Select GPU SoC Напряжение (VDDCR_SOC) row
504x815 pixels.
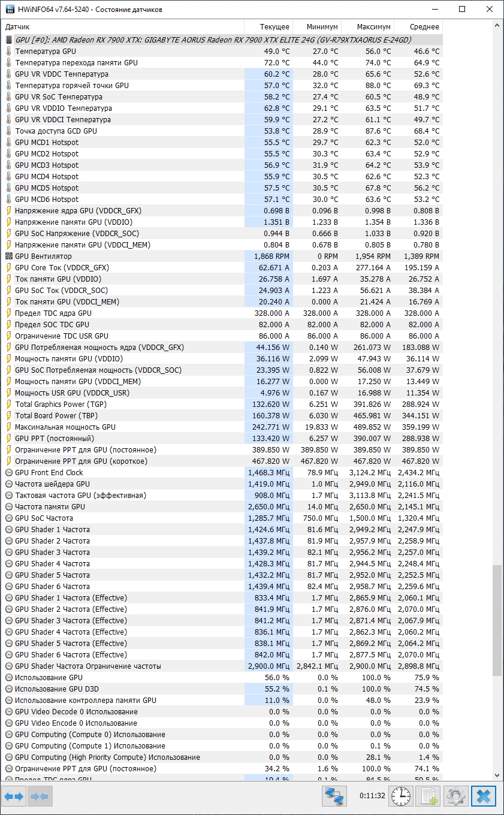(x=222, y=234)
